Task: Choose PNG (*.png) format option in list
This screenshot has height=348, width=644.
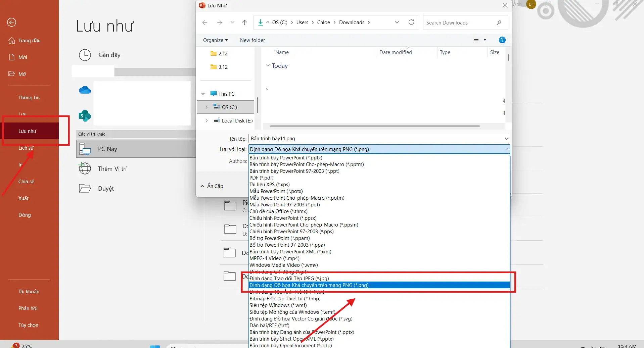Action: pos(379,285)
